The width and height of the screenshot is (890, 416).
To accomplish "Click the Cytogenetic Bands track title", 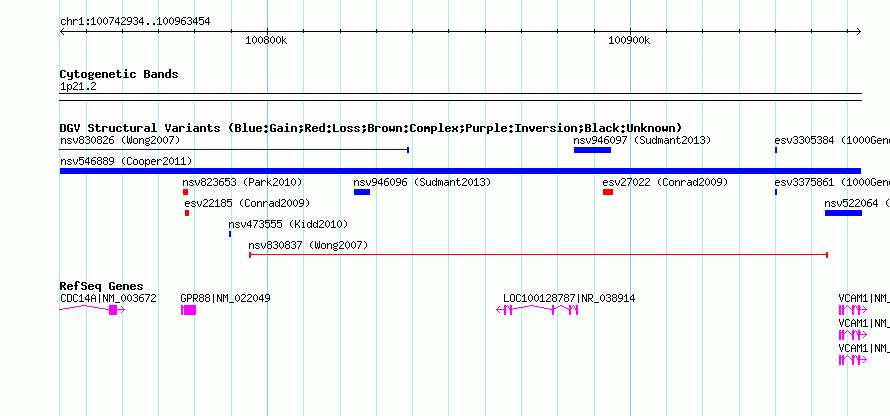I will 119,74.
